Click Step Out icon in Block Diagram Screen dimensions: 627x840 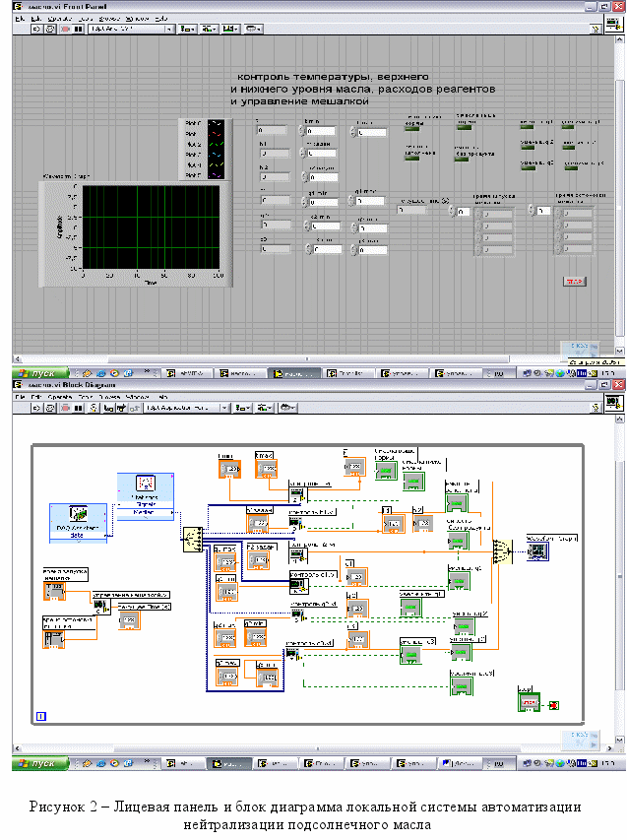(134, 409)
